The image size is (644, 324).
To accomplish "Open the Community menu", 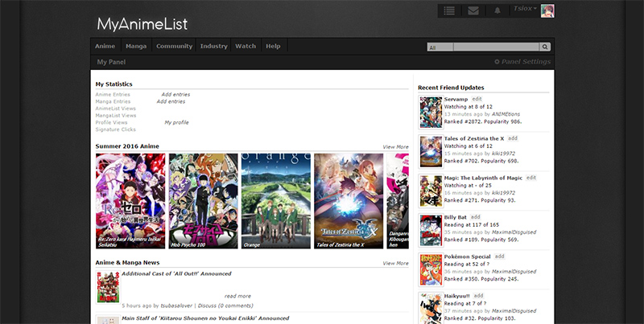I will 174,47.
